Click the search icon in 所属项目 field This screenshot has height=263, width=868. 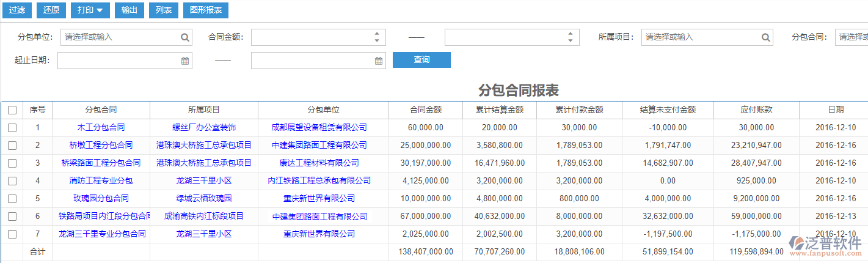click(766, 37)
